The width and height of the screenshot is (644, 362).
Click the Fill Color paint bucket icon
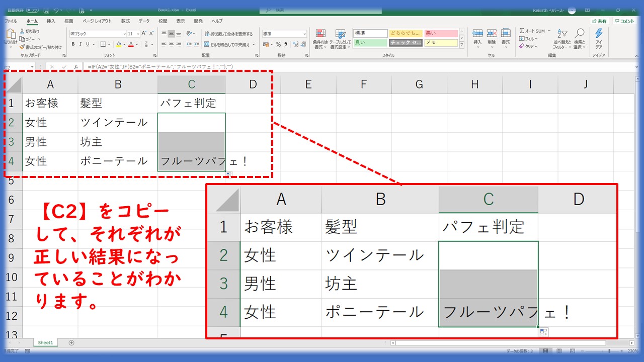point(119,44)
